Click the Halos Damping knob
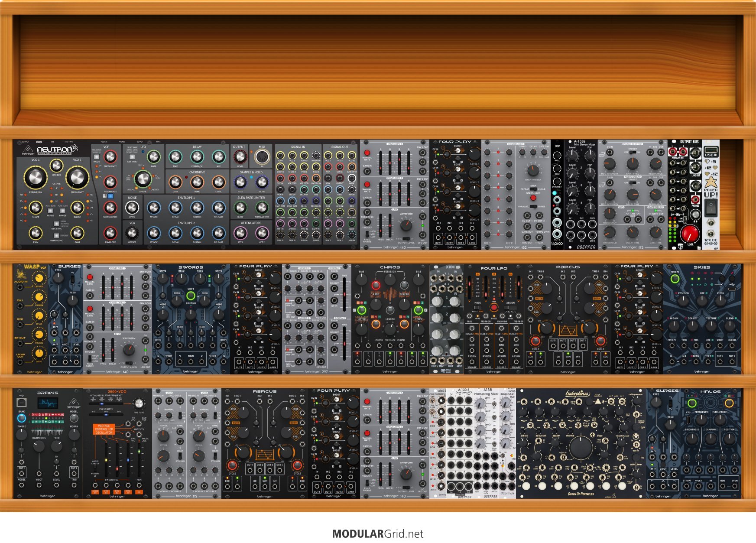Screen dimensions: 756x543 (x=711, y=439)
